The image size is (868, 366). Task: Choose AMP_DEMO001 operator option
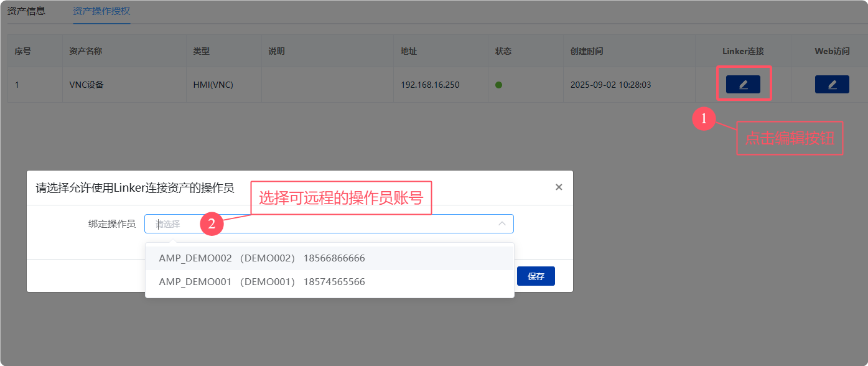[262, 282]
